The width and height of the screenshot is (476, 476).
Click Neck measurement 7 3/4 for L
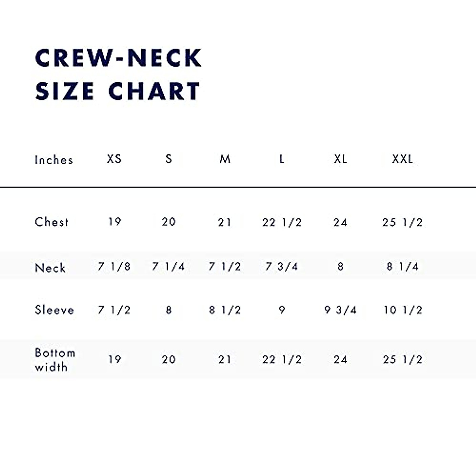pos(282,267)
